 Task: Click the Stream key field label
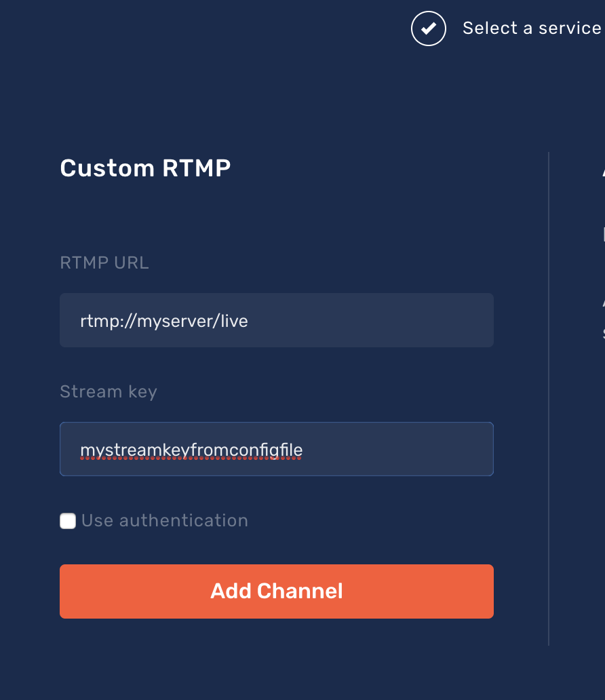pos(109,391)
